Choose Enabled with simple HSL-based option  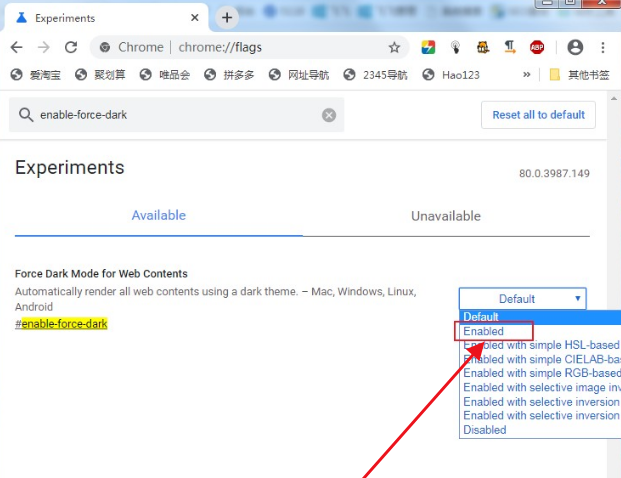tap(541, 345)
